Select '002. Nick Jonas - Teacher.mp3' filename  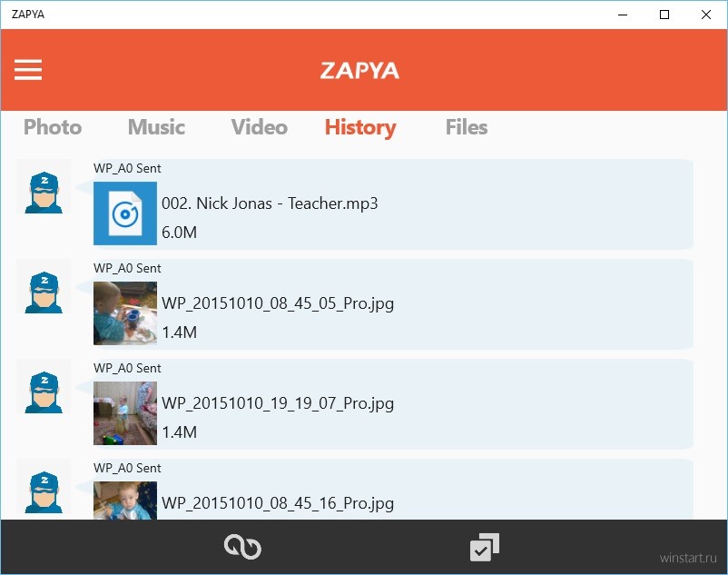pyautogui.click(x=270, y=203)
